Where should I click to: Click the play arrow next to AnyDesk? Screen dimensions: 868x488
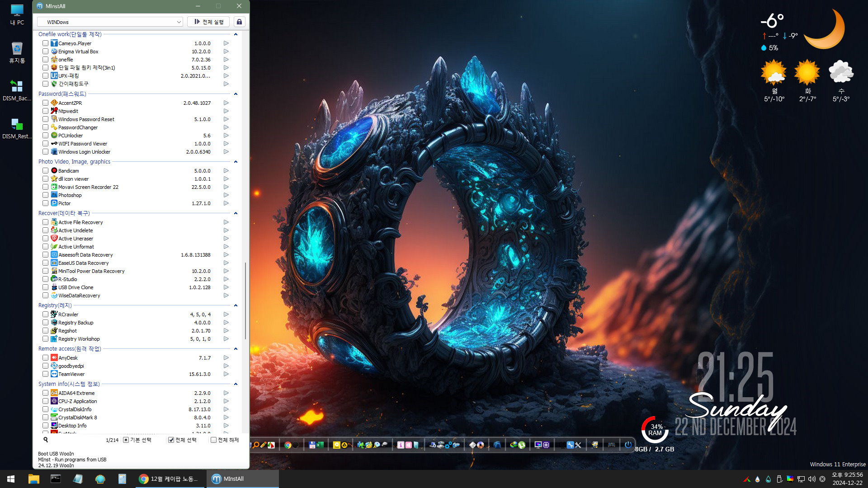pyautogui.click(x=226, y=358)
